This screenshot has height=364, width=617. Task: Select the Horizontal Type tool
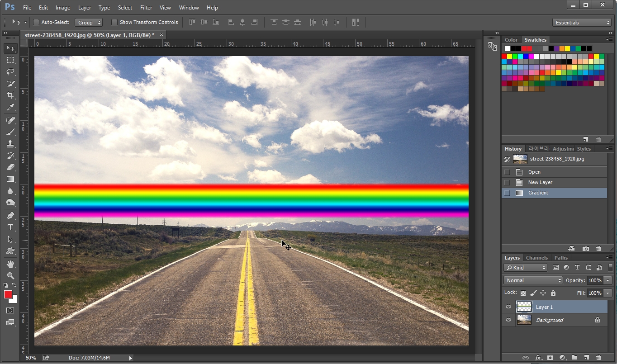pos(10,227)
